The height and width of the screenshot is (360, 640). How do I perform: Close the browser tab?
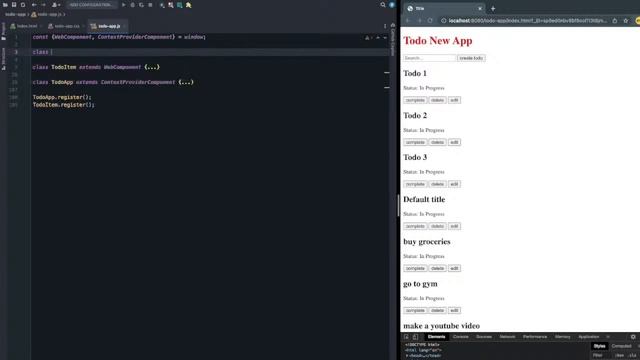480,8
